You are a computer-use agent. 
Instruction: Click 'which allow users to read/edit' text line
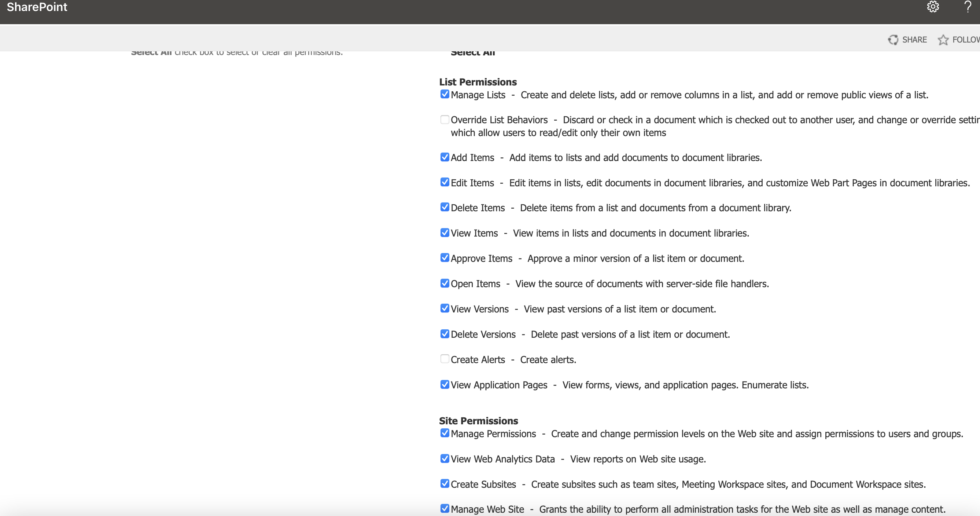click(559, 132)
